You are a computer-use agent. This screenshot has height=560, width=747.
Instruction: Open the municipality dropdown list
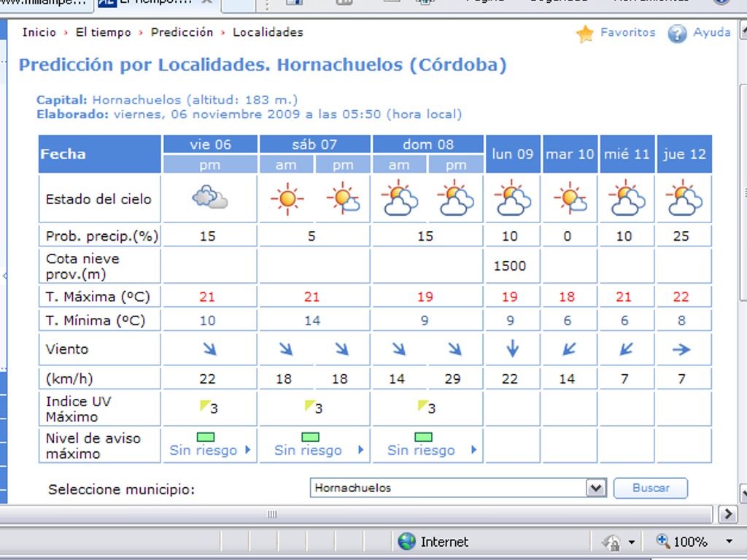(x=597, y=488)
